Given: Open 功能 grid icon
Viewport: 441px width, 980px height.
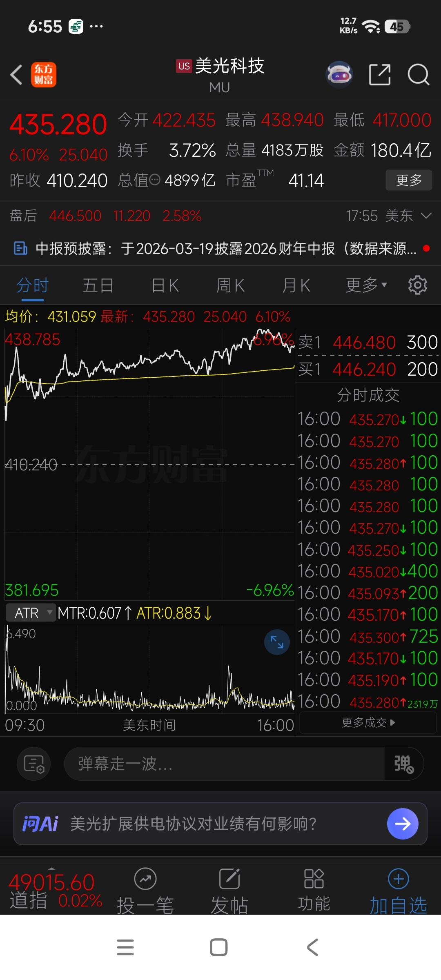Looking at the screenshot, I should tap(314, 879).
